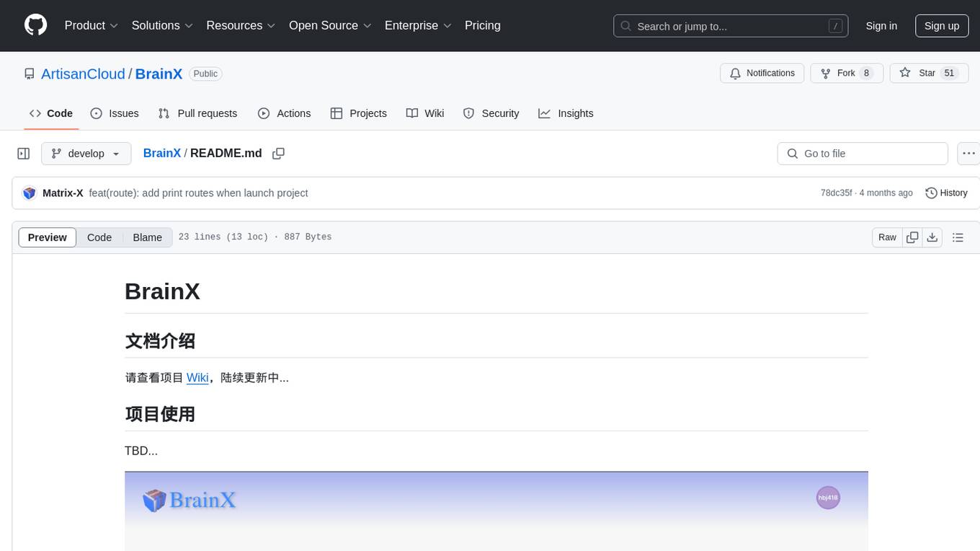
Task: Visit the Pricing page
Action: pyautogui.click(x=483, y=25)
